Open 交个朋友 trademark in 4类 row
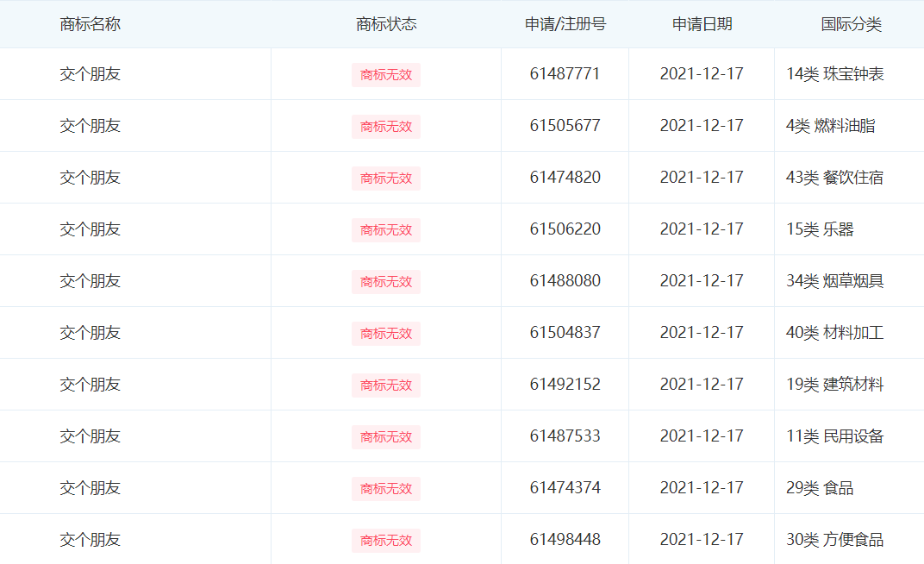The image size is (924, 564). pyautogui.click(x=91, y=126)
